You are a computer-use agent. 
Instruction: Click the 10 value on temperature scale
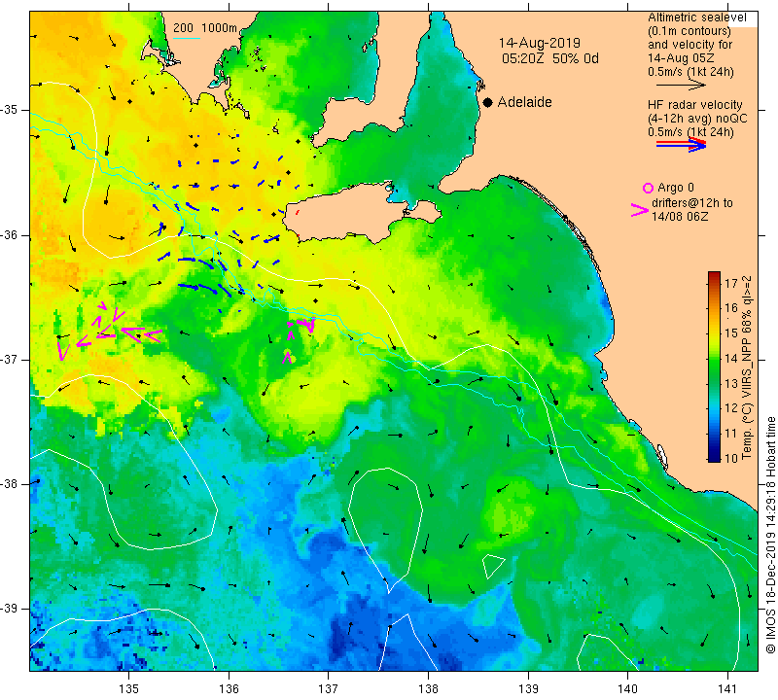click(731, 458)
